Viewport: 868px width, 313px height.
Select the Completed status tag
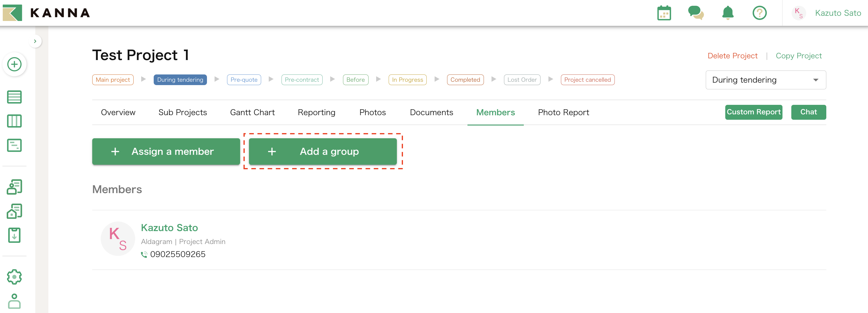(x=465, y=80)
